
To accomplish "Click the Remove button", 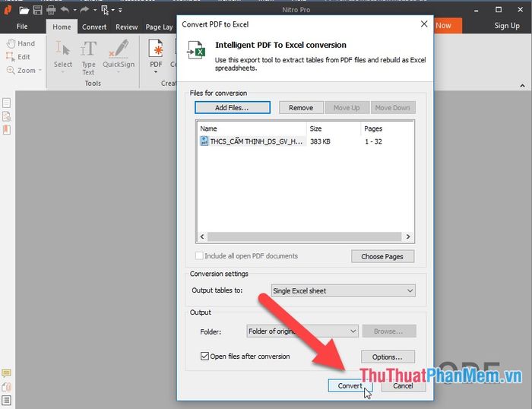I will pyautogui.click(x=301, y=108).
